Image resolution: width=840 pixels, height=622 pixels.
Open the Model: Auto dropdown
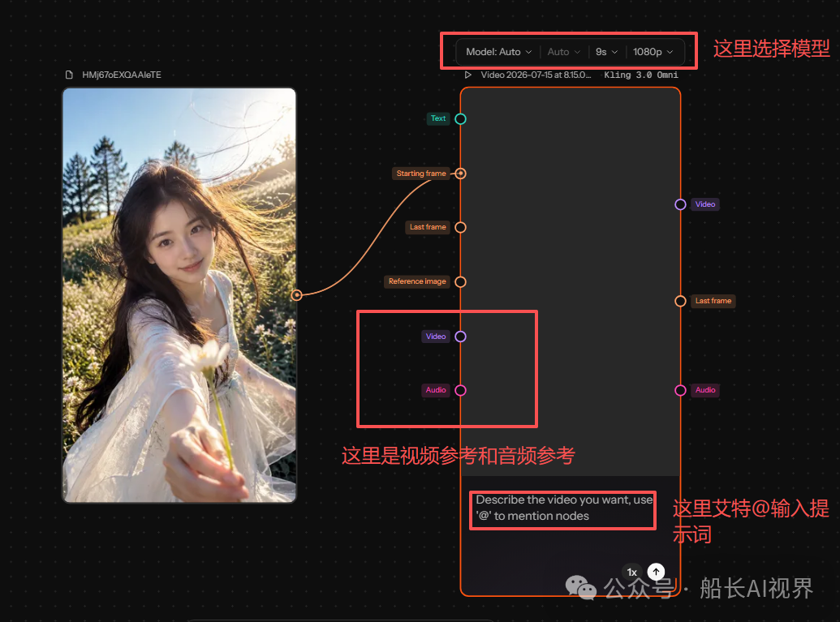click(x=498, y=52)
